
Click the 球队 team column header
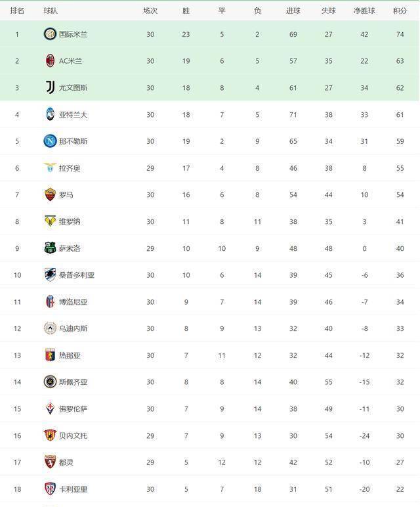51,11
